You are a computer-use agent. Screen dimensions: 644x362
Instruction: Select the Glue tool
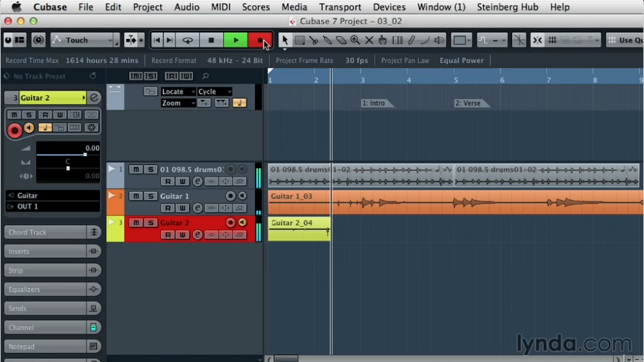327,40
